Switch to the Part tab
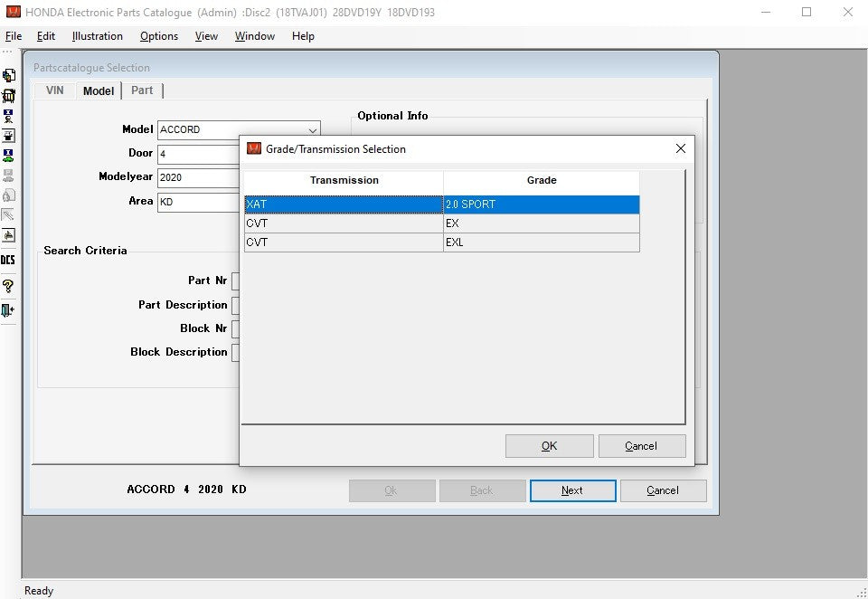868x599 pixels. (142, 90)
